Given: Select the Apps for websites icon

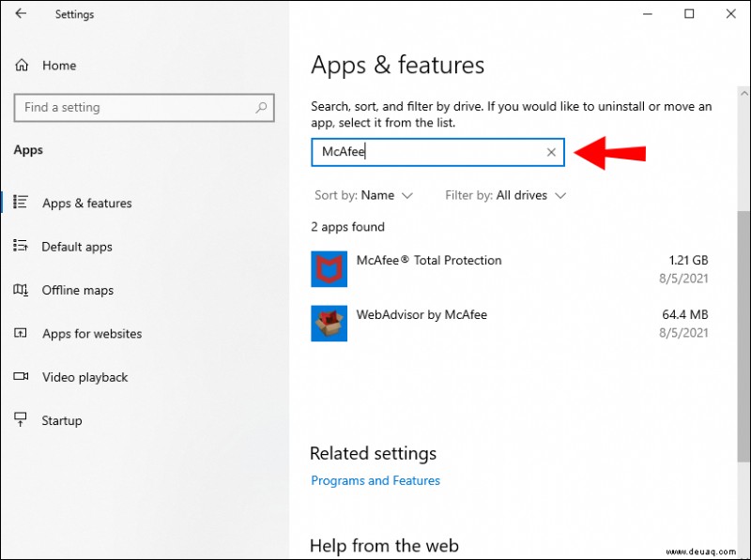Looking at the screenshot, I should tap(21, 333).
